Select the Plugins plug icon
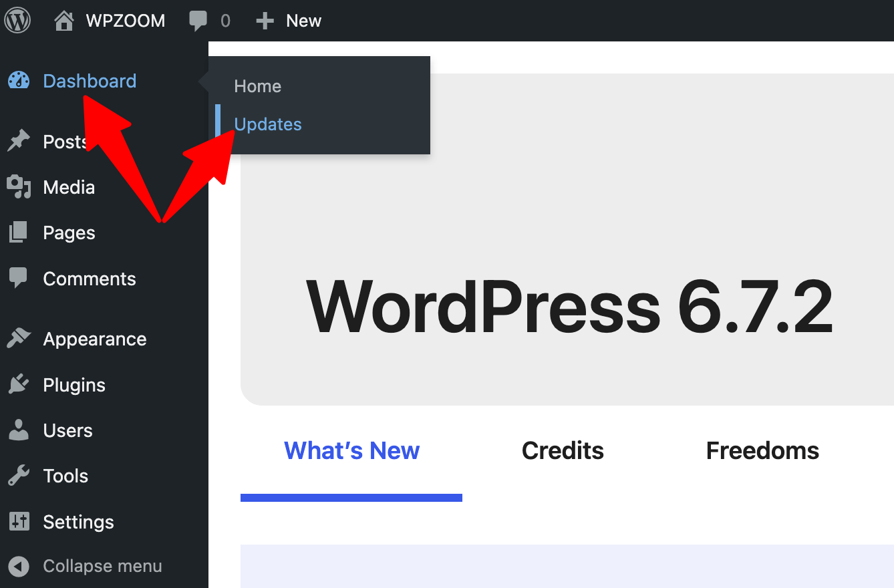The height and width of the screenshot is (588, 894). click(17, 384)
